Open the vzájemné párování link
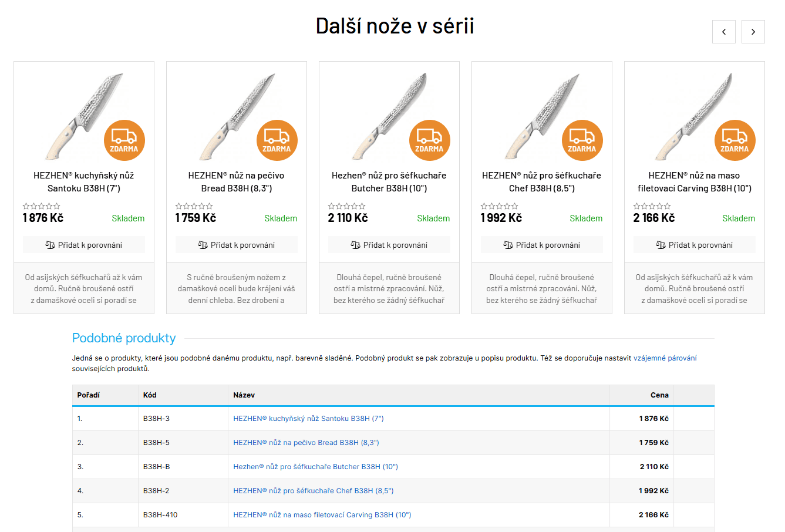 click(x=665, y=357)
